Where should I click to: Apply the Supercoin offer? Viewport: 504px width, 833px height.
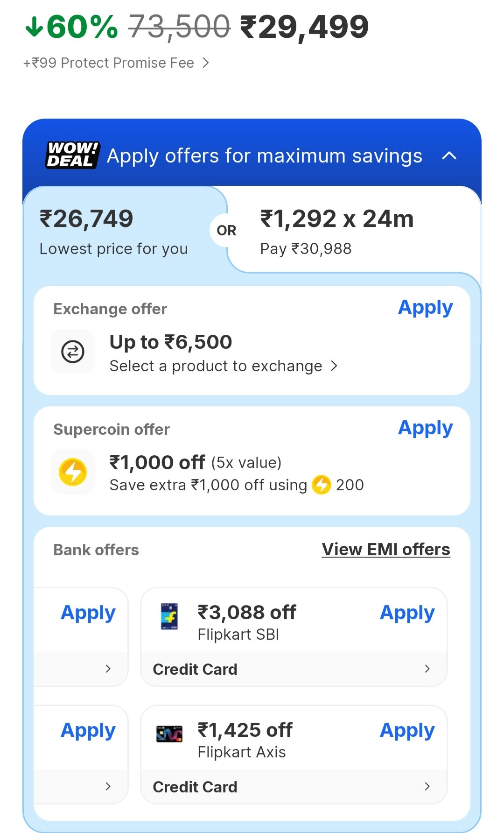pyautogui.click(x=425, y=428)
